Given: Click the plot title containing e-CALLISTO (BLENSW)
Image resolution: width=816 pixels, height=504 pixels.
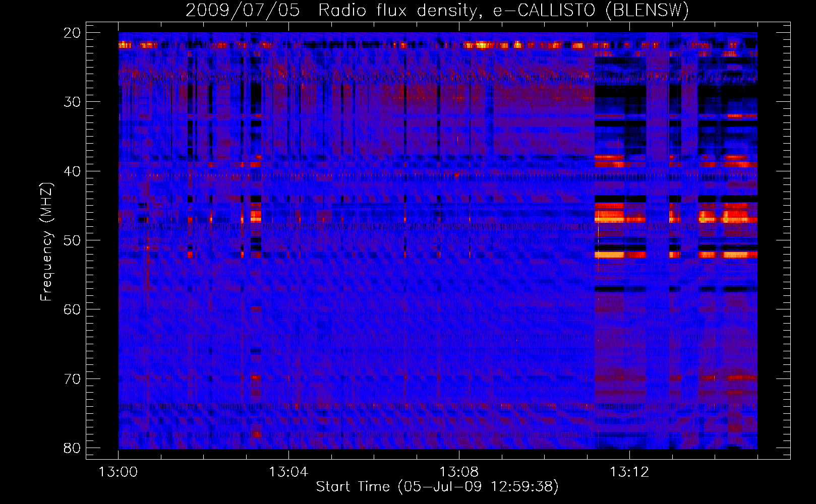Looking at the screenshot, I should (x=437, y=10).
